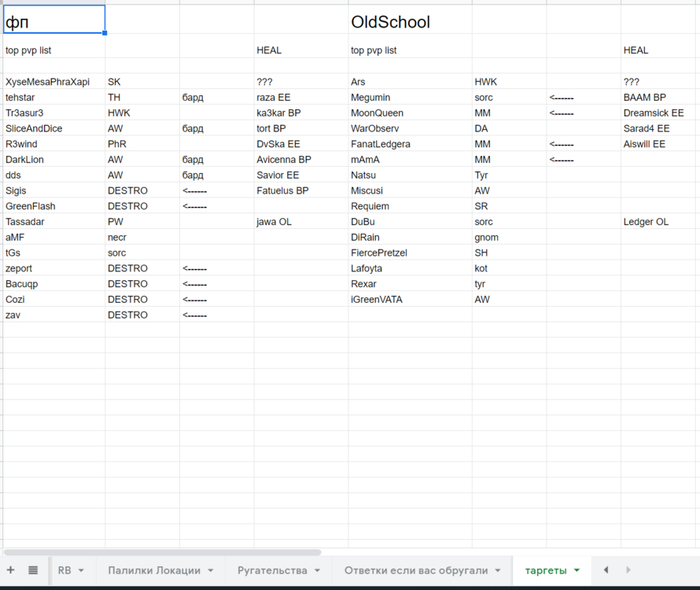Select the Dreamsick EE cell

[x=654, y=113]
